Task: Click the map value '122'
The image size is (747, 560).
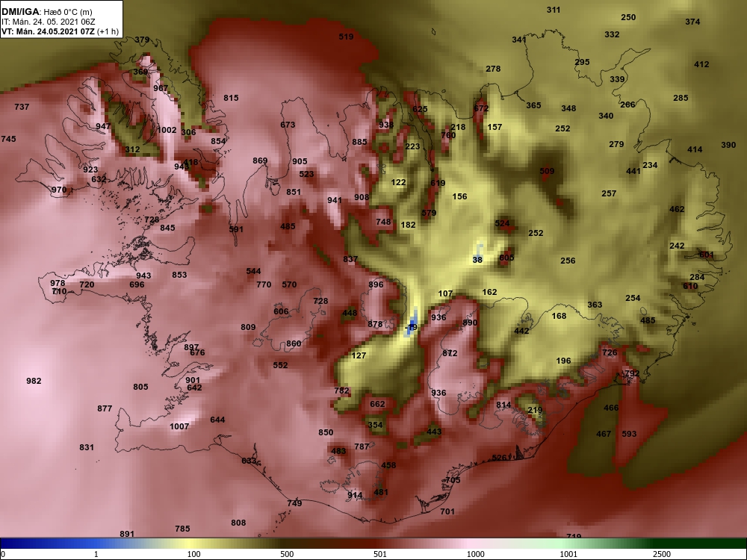Action: [399, 182]
